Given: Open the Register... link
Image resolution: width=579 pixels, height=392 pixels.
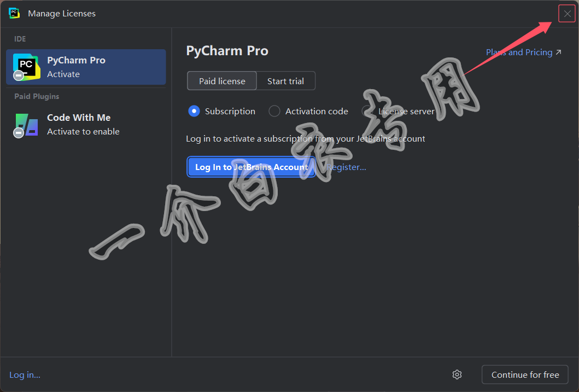Looking at the screenshot, I should point(347,167).
